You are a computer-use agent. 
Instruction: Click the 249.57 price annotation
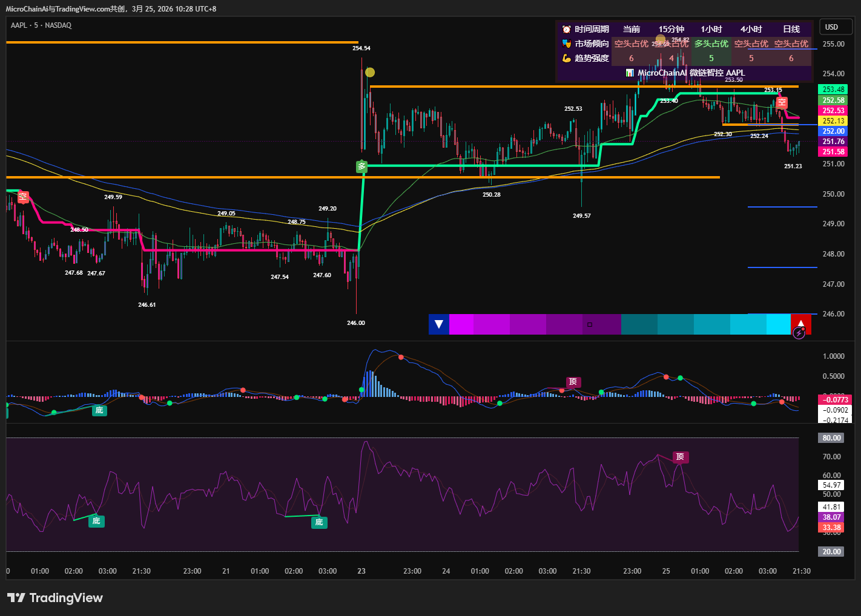582,216
